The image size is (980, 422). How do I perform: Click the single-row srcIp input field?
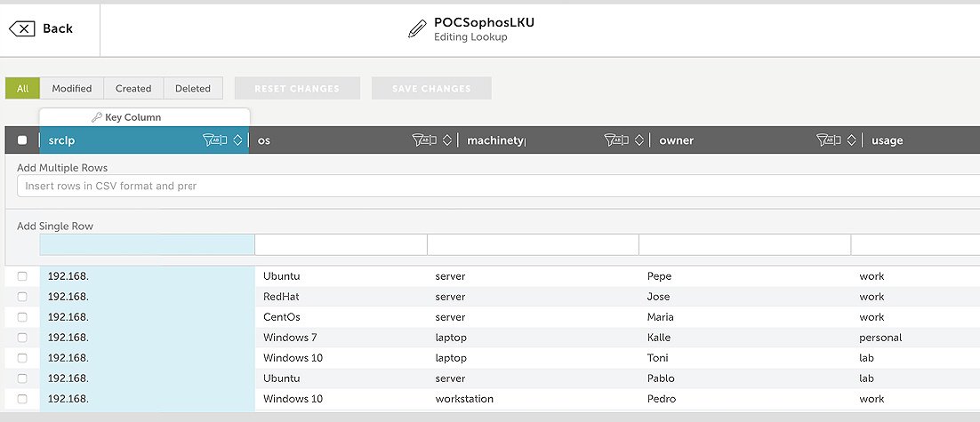[x=148, y=244]
